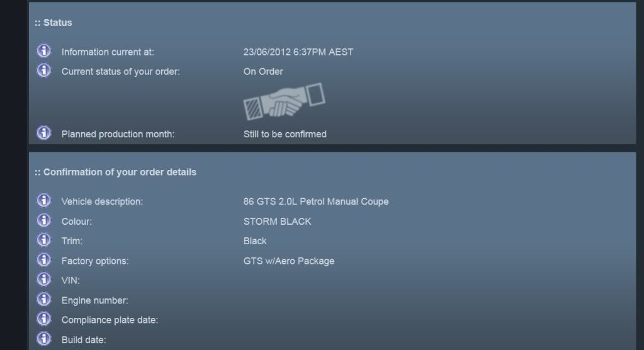Click info icon beside "Information current at"
Image resolution: width=644 pixels, height=350 pixels.
(43, 51)
